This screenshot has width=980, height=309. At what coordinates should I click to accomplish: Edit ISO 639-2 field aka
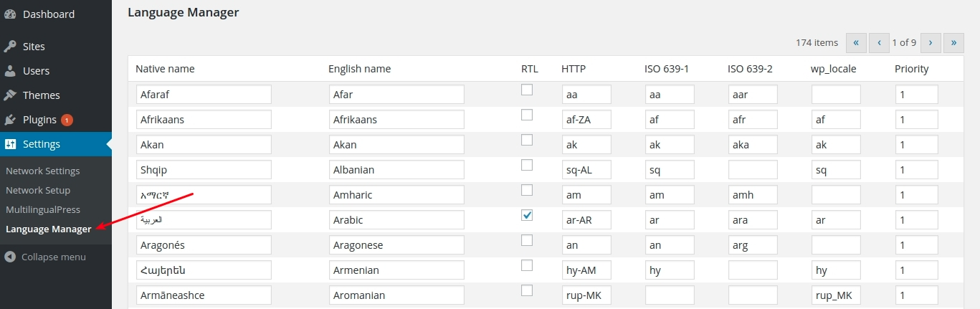753,145
